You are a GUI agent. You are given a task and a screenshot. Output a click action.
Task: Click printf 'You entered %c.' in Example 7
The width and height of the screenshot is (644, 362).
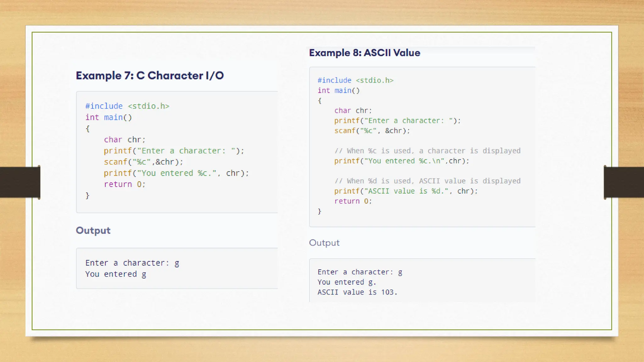pos(176,173)
